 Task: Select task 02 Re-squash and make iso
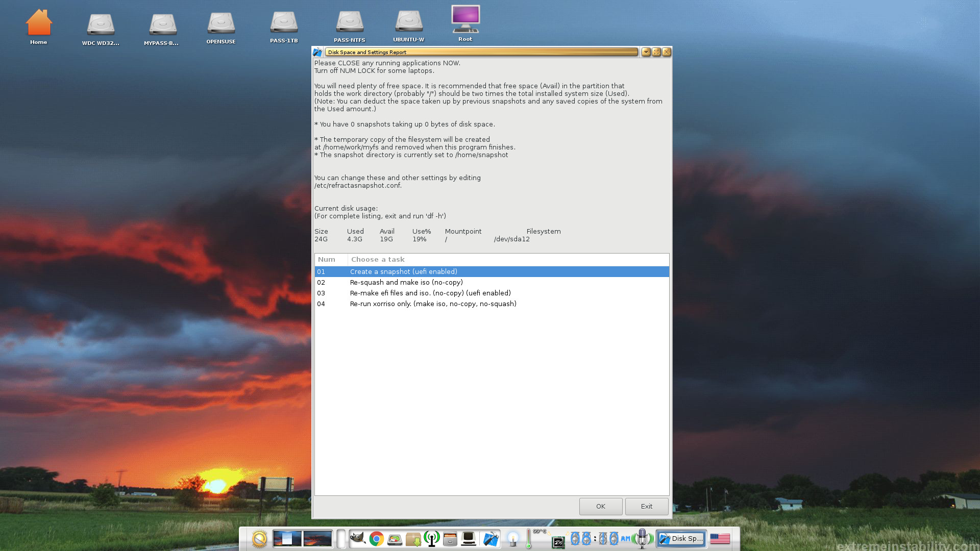(406, 283)
